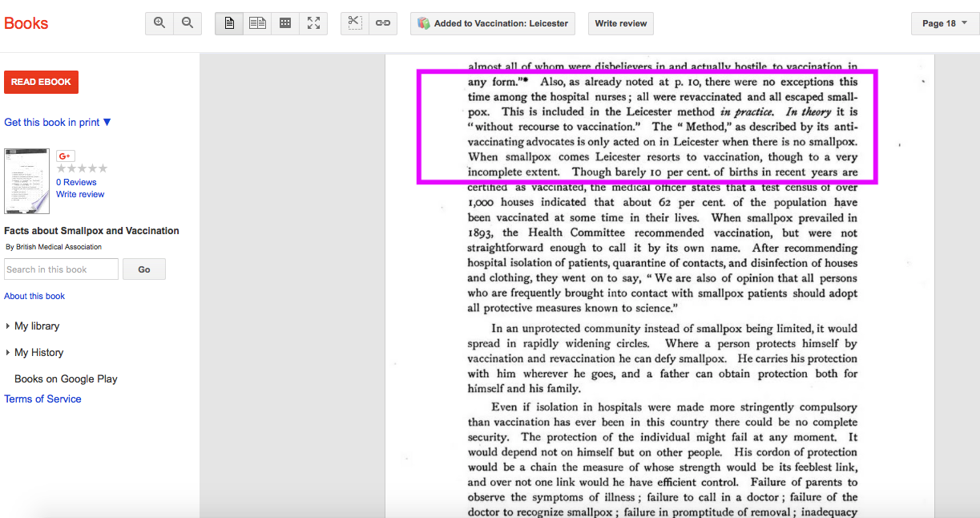980x518 pixels.
Task: Expand the My History section
Action: (x=38, y=353)
